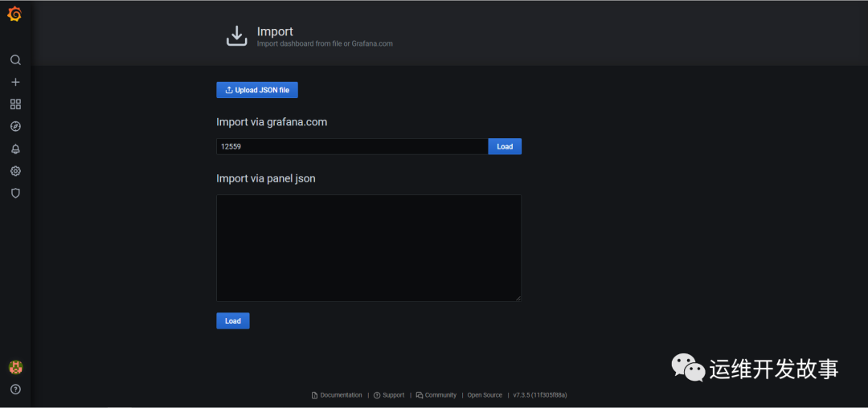Click the Load button below panel json
Image resolution: width=868 pixels, height=408 pixels.
coord(232,320)
